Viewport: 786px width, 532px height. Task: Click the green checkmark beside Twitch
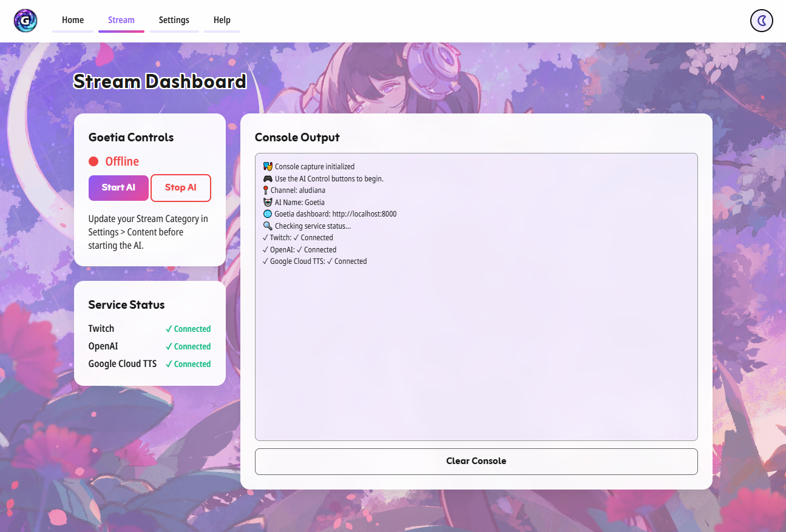click(169, 328)
